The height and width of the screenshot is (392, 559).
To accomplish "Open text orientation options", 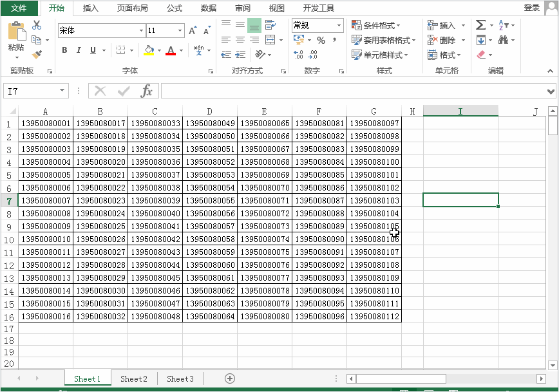I will click(260, 55).
